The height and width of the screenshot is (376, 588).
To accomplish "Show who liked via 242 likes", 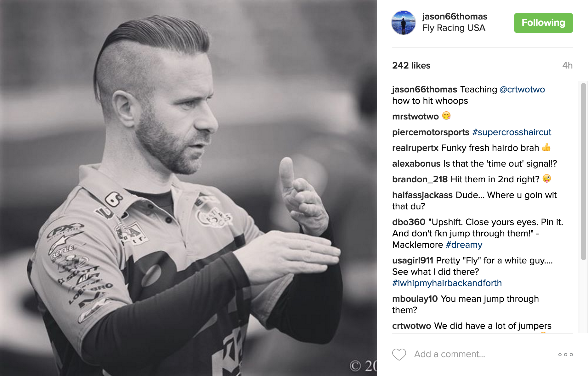I will tap(411, 66).
